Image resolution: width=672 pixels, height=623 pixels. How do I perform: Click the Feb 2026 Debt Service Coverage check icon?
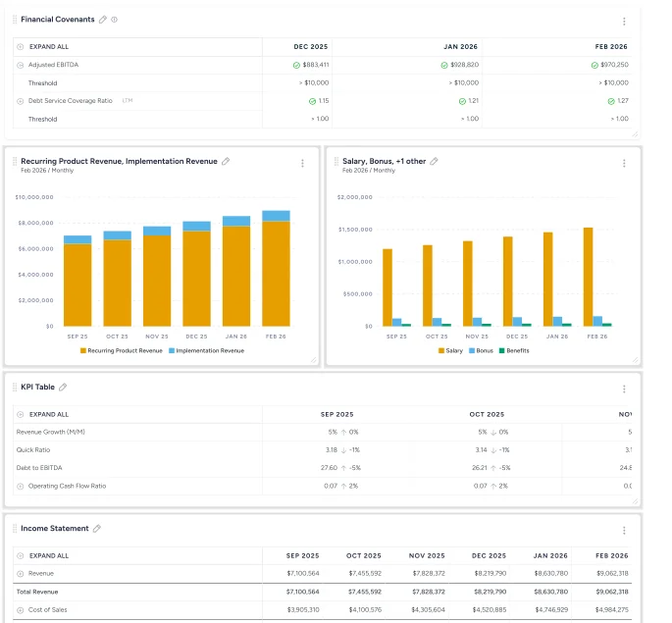611,102
